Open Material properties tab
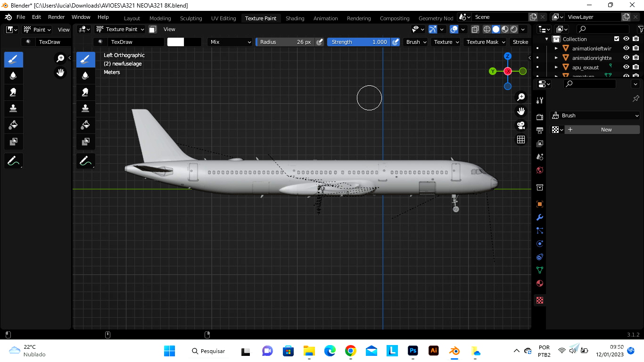 (x=540, y=283)
